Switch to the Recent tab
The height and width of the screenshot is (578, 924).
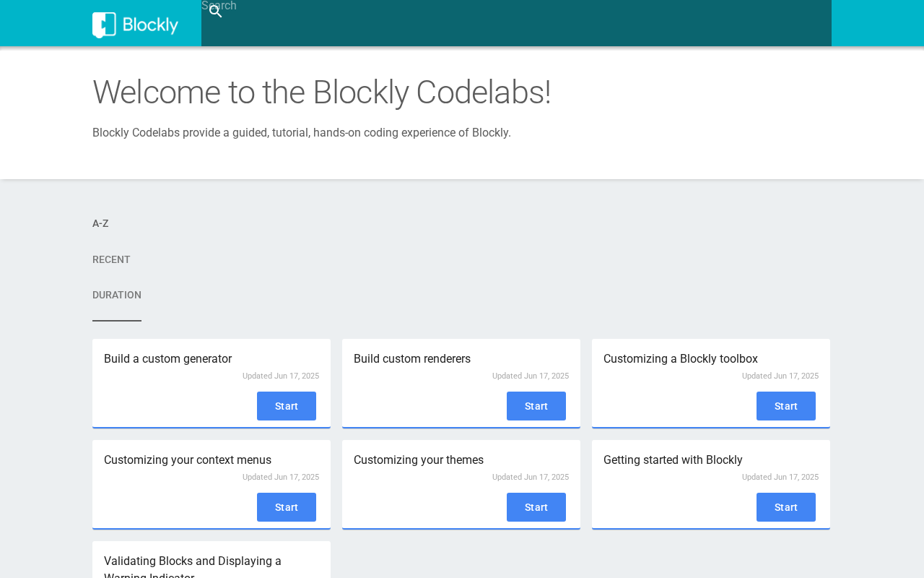click(111, 259)
